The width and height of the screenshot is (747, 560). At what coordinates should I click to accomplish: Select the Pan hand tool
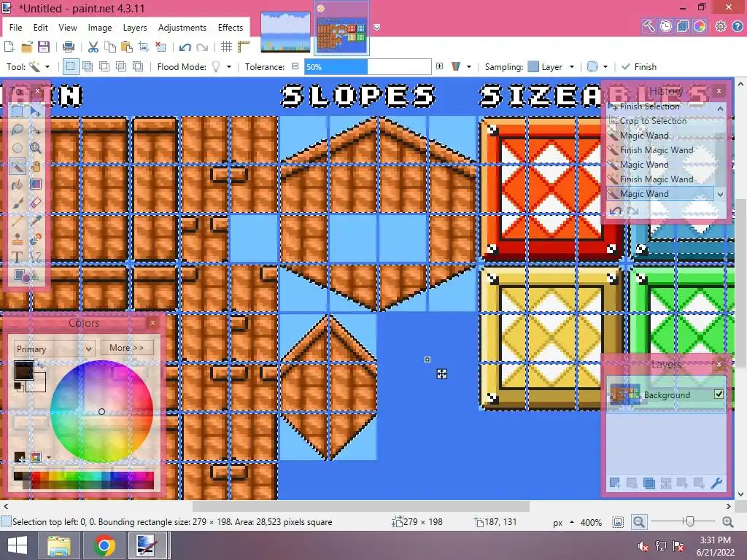(36, 166)
